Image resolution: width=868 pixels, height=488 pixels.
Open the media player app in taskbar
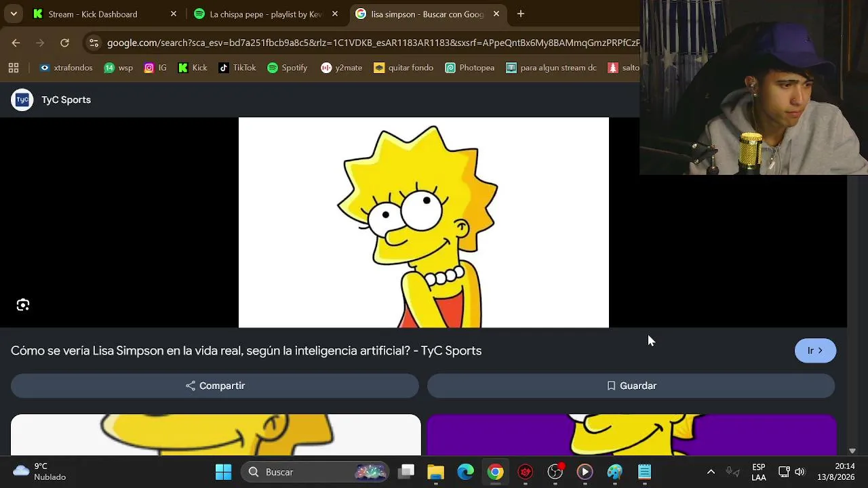[585, 472]
